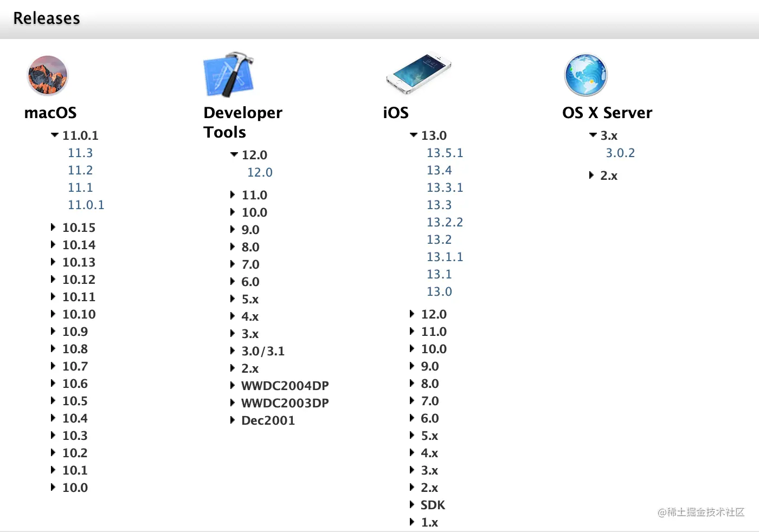Image resolution: width=759 pixels, height=532 pixels.
Task: Expand the iOS 6.0 group
Action: coord(412,418)
